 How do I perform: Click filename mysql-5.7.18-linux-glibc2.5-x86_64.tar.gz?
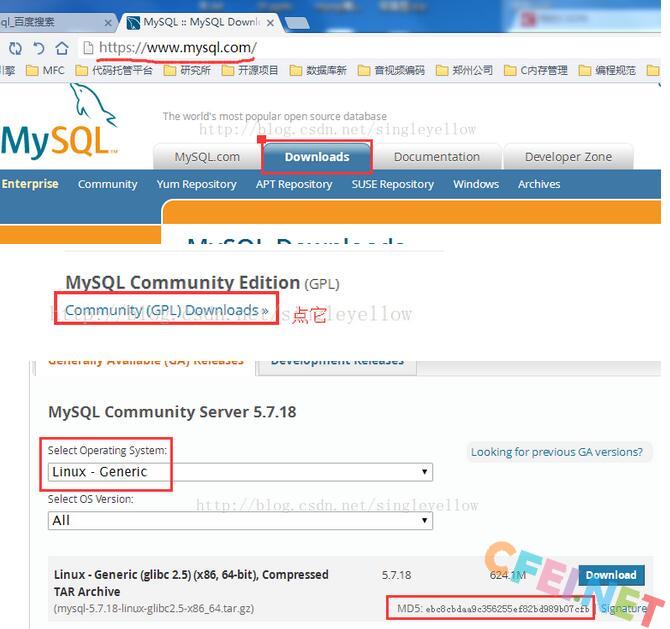click(154, 608)
